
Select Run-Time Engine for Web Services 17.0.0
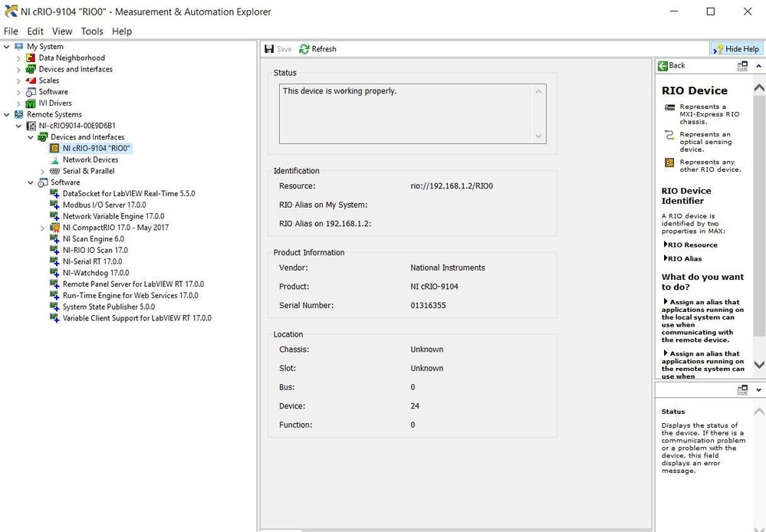130,295
